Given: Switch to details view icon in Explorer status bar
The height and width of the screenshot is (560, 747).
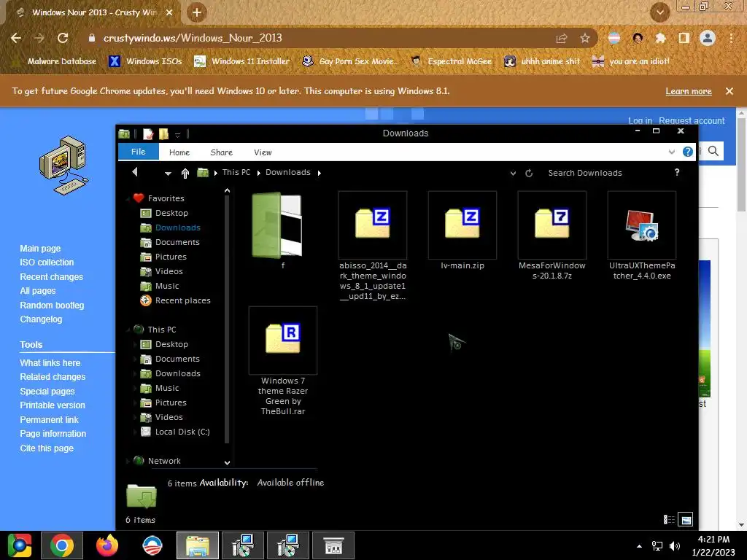Looking at the screenshot, I should [x=669, y=519].
